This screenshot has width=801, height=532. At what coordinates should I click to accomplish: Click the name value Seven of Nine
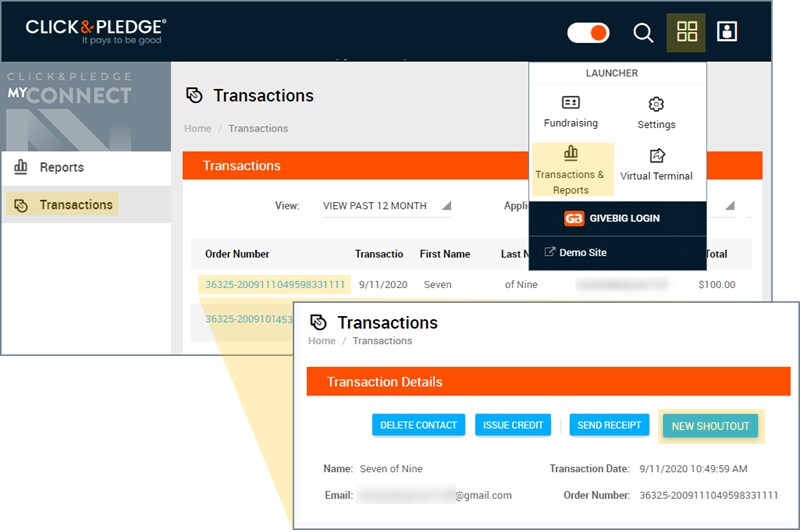click(391, 469)
